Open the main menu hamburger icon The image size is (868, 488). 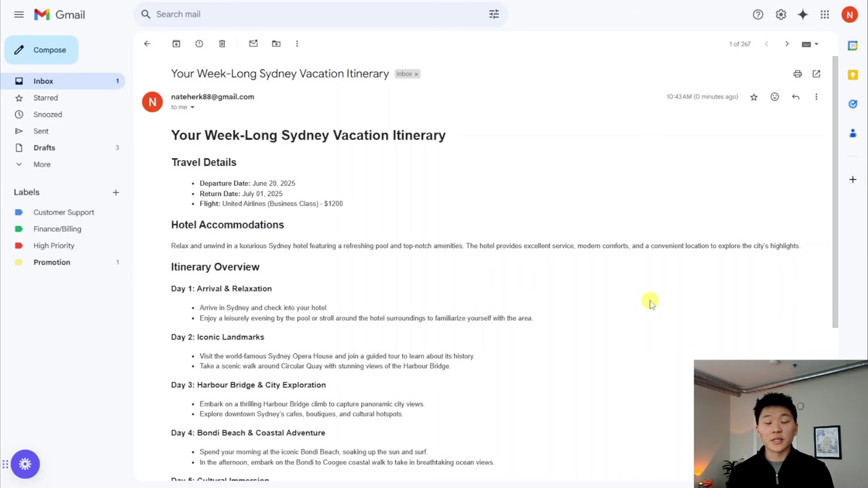[19, 14]
